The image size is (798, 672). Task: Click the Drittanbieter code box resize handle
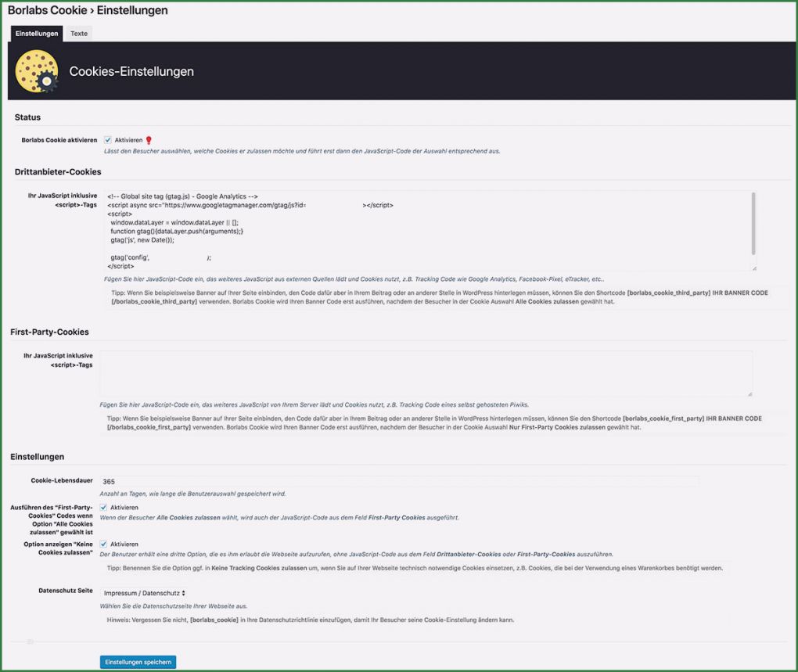click(x=753, y=268)
